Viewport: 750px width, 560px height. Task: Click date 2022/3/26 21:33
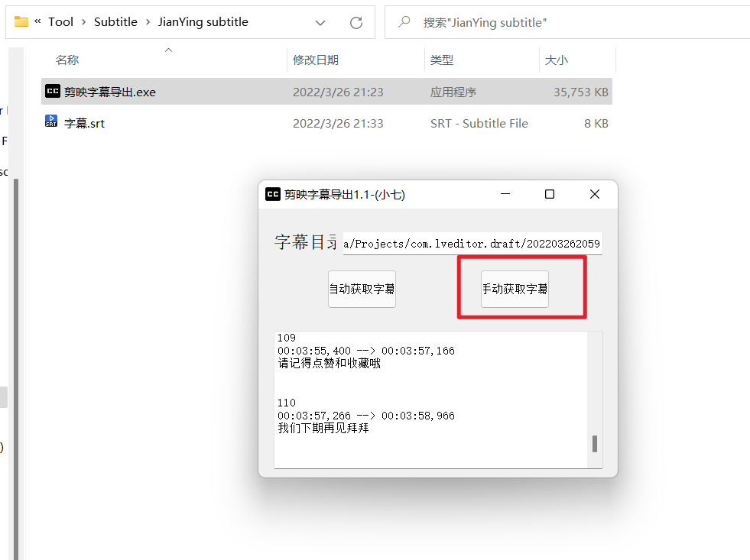338,124
